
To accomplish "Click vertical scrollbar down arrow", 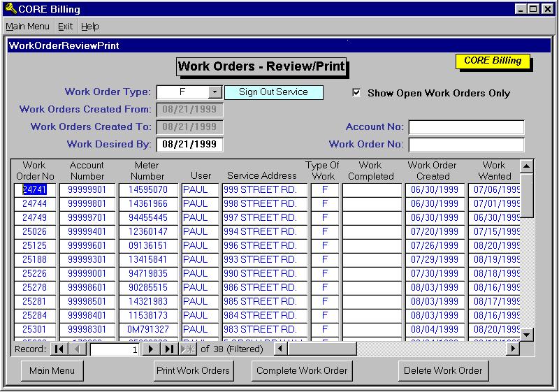I will [x=527, y=334].
